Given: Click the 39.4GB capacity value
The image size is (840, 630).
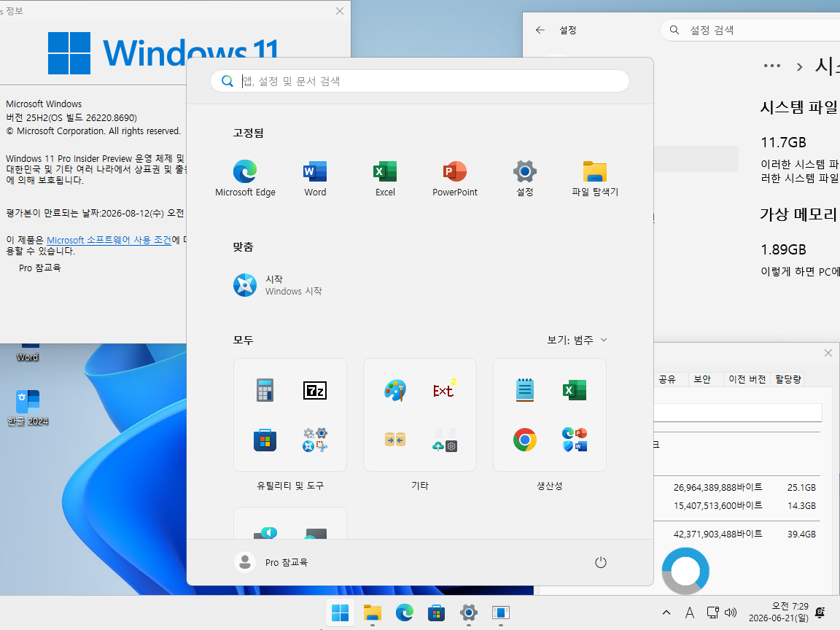Looking at the screenshot, I should coord(801,534).
